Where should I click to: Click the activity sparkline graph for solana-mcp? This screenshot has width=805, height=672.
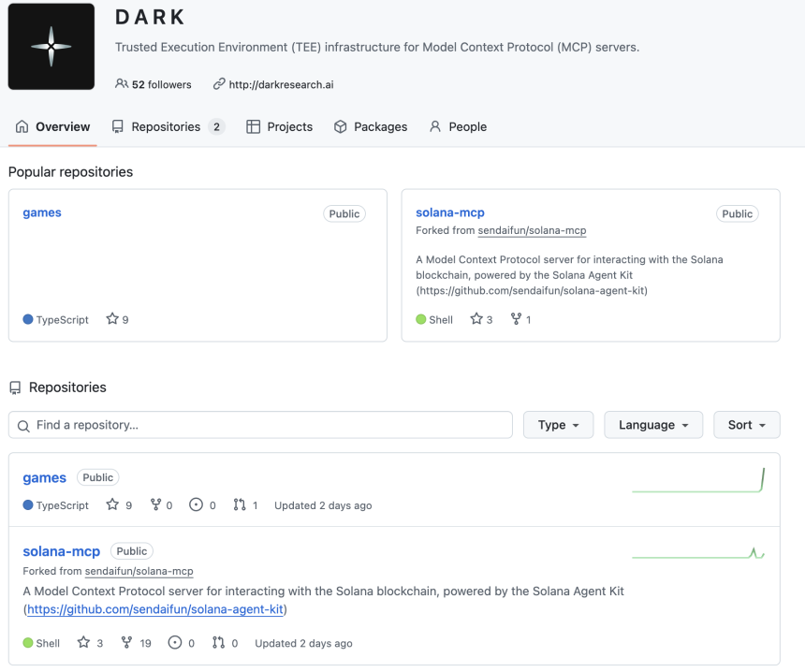pos(697,552)
